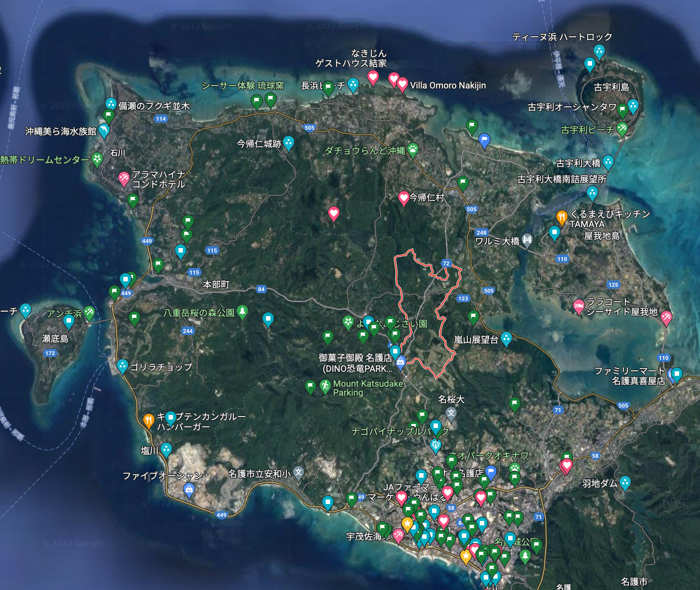
Task: Select the 嵐山展望台 viewpoint marker
Action: coord(506,338)
